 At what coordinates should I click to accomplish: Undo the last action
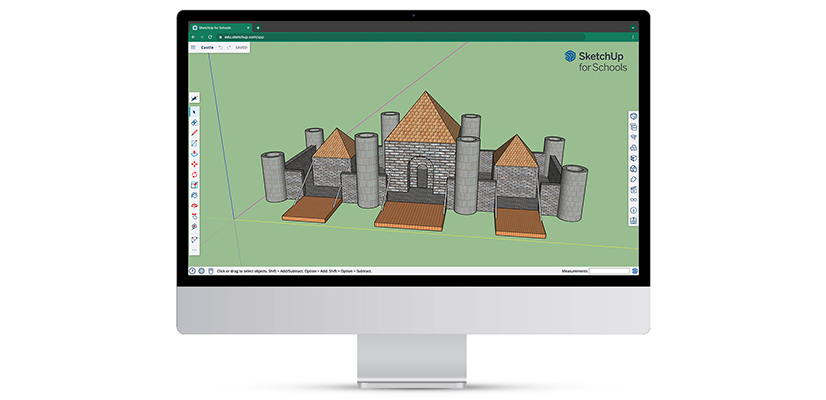pyautogui.click(x=220, y=47)
